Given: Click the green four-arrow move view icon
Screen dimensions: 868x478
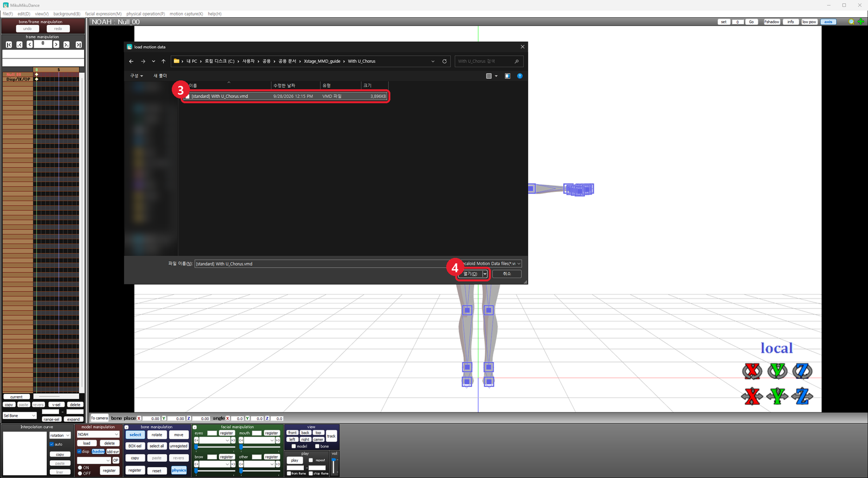Looking at the screenshot, I should click(x=861, y=22).
